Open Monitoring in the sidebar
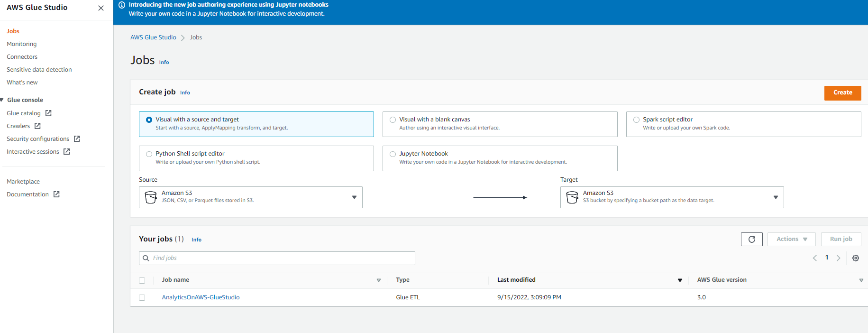The image size is (868, 333). 21,44
